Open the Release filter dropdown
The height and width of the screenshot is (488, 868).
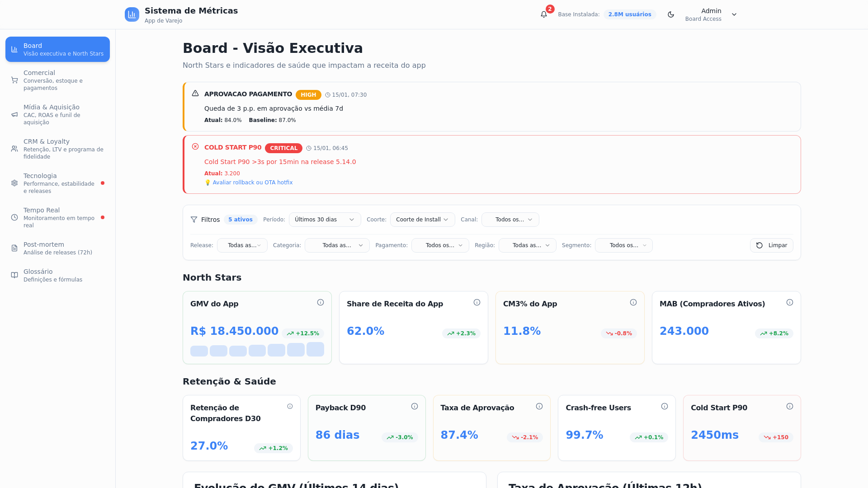point(242,245)
